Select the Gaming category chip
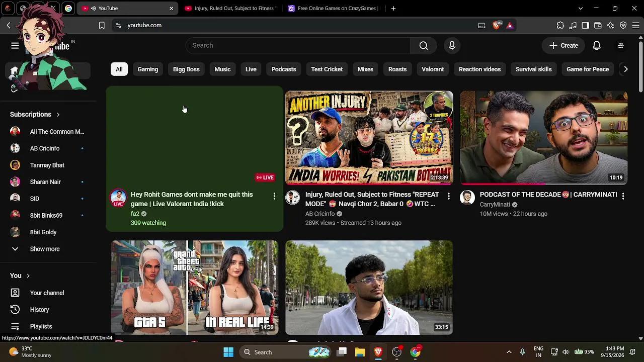Viewport: 644px width, 362px height. click(x=148, y=69)
